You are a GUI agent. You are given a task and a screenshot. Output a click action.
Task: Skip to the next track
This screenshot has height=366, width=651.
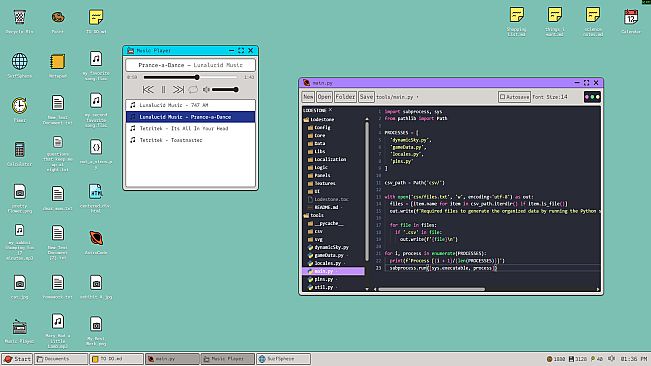(x=178, y=89)
